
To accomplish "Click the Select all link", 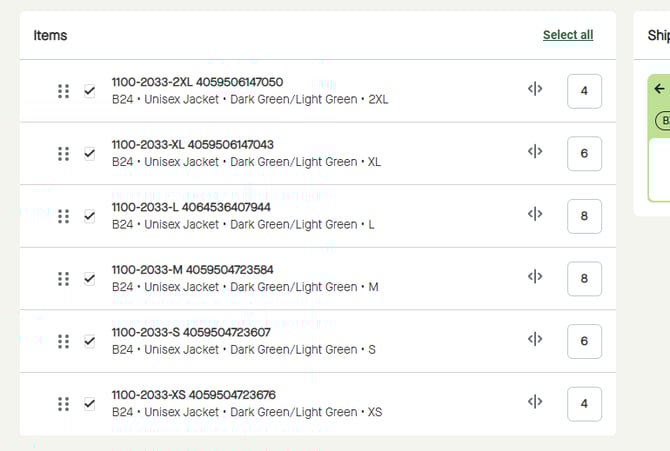I will 568,35.
